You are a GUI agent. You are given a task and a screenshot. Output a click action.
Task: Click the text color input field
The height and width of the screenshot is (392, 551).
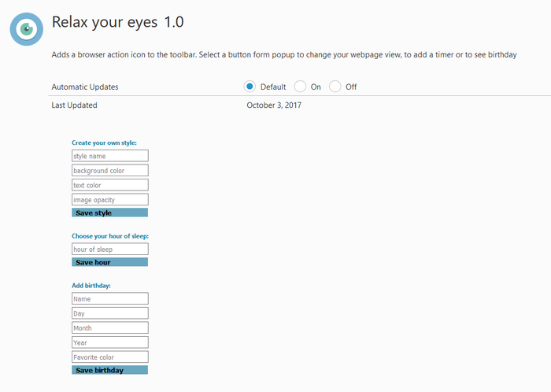click(109, 185)
